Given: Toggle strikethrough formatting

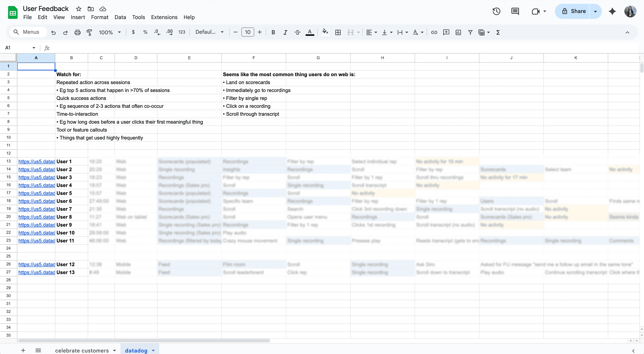Looking at the screenshot, I should [297, 32].
